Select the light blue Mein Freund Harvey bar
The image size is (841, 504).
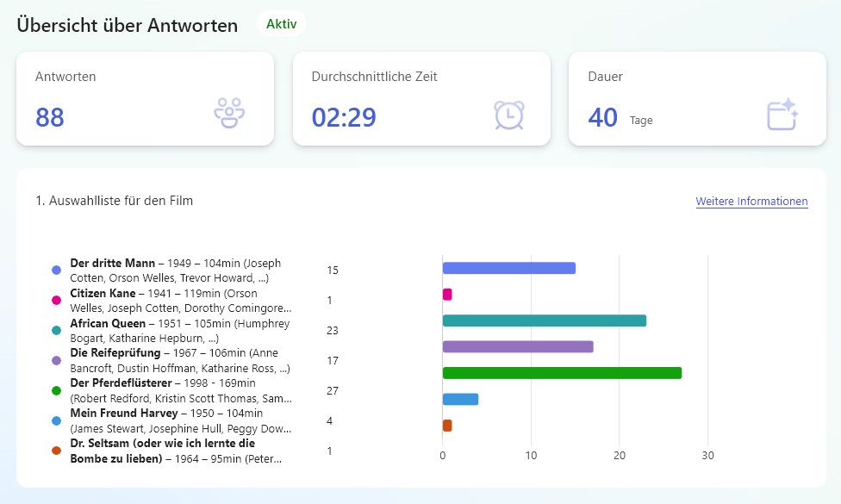(x=460, y=399)
